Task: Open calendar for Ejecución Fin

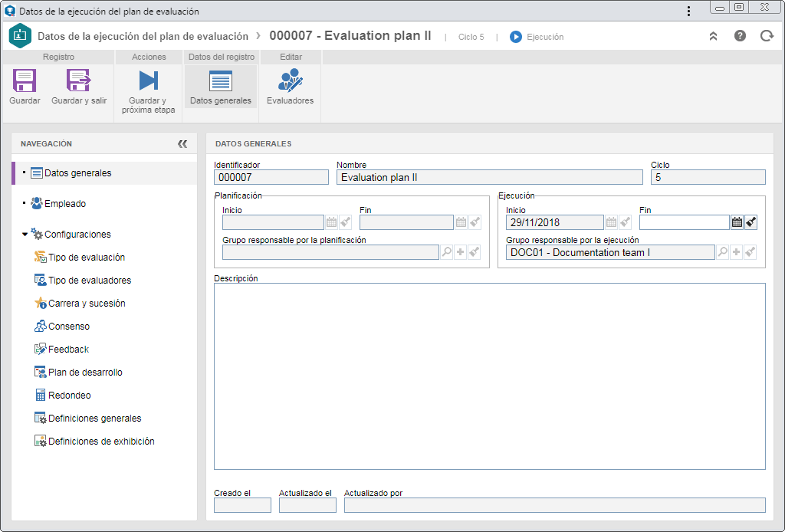Action: [x=737, y=222]
